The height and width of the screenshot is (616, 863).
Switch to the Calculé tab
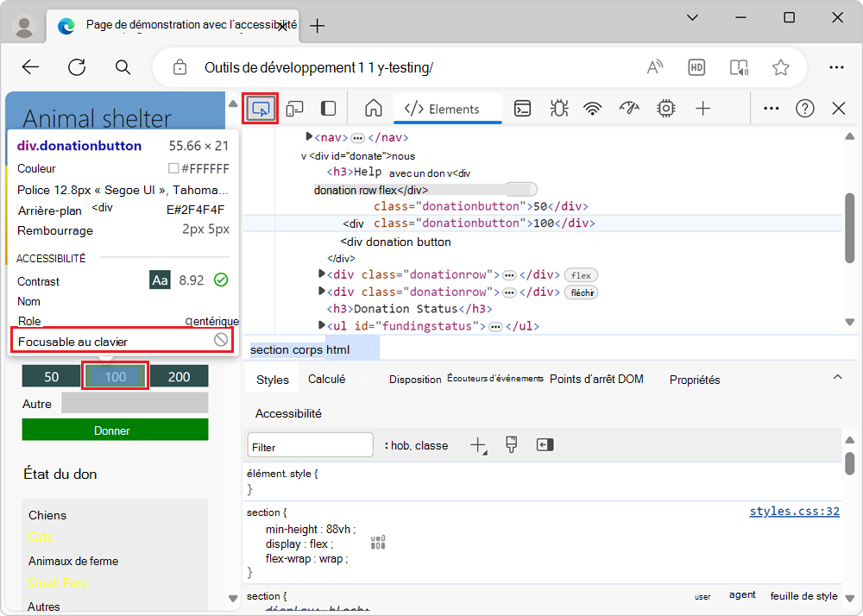326,380
